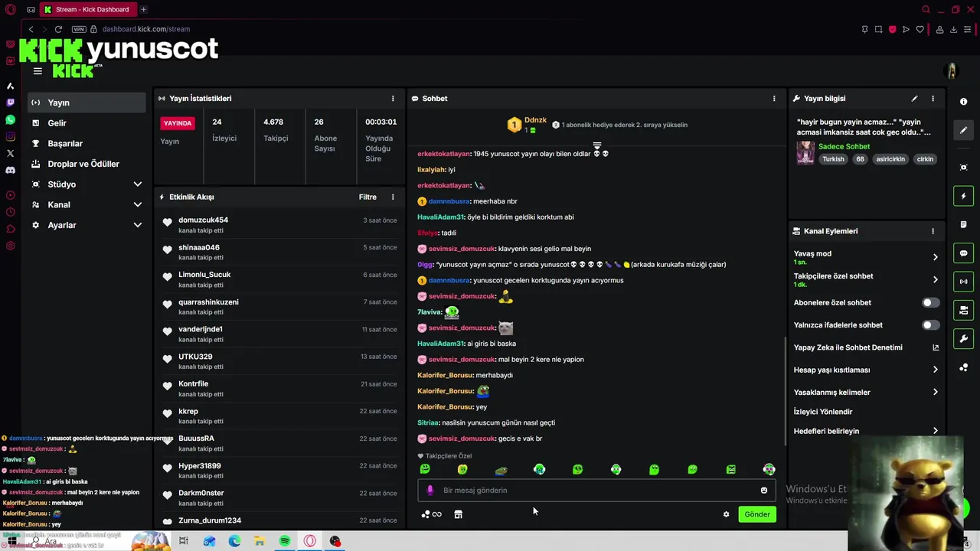Viewport: 980px width, 551px height.
Task: Click the purple microphone icon in message box
Action: (x=430, y=491)
